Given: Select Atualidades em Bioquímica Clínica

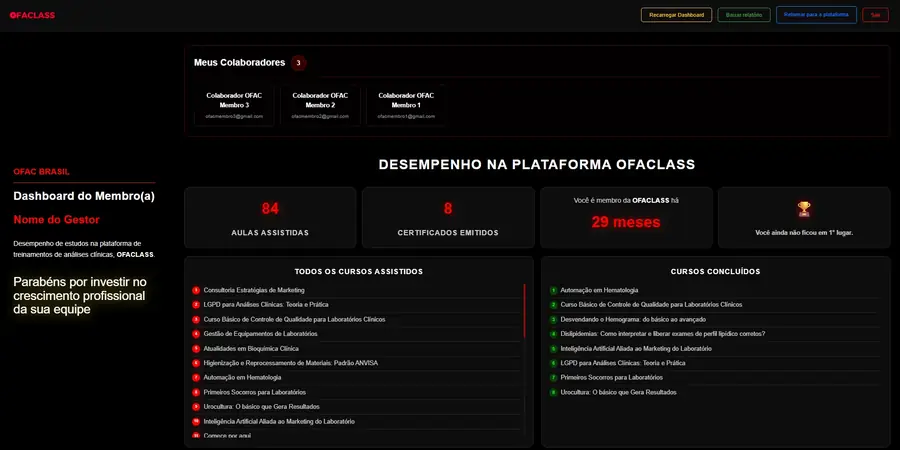Looking at the screenshot, I should (251, 348).
